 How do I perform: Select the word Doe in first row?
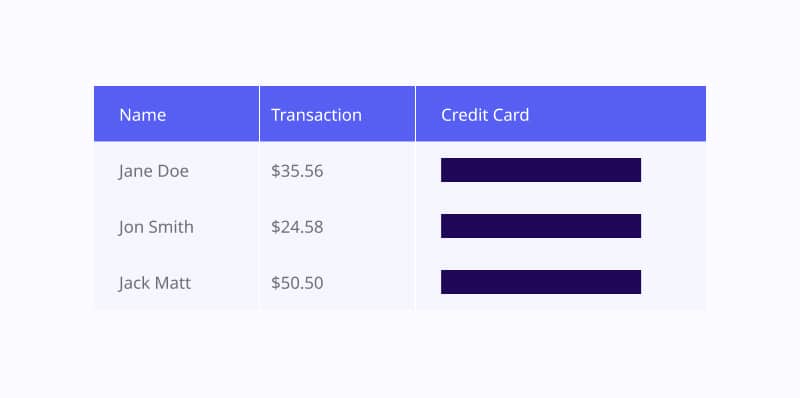[173, 171]
